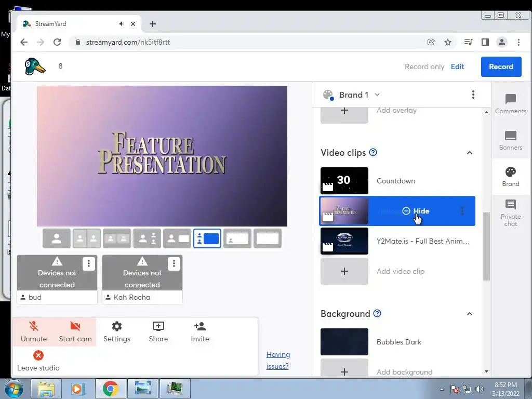Click the volume icon in system tray
Image resolution: width=532 pixels, height=399 pixels.
pyautogui.click(x=479, y=389)
